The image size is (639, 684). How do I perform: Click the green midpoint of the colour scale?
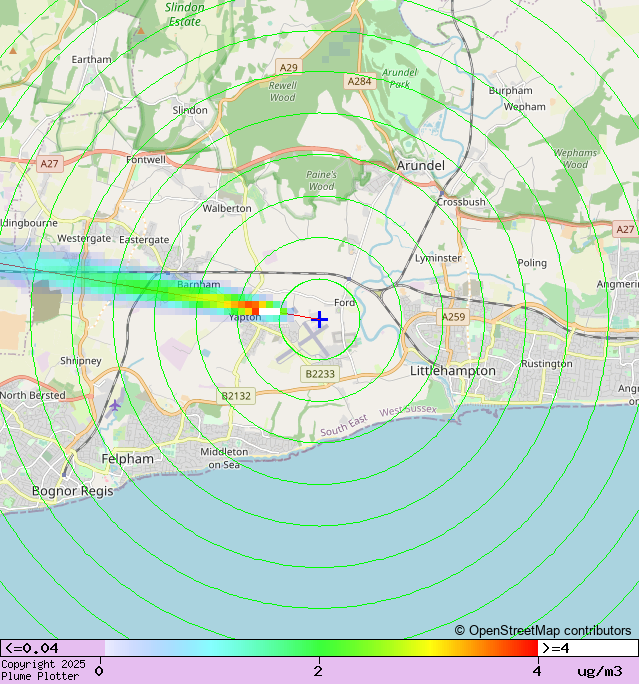click(x=319, y=648)
